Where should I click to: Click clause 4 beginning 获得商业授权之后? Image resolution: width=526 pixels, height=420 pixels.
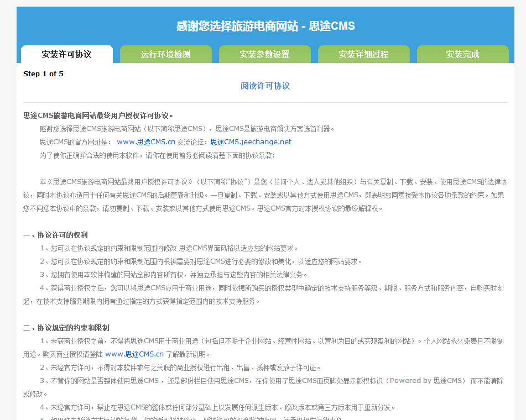tap(263, 295)
